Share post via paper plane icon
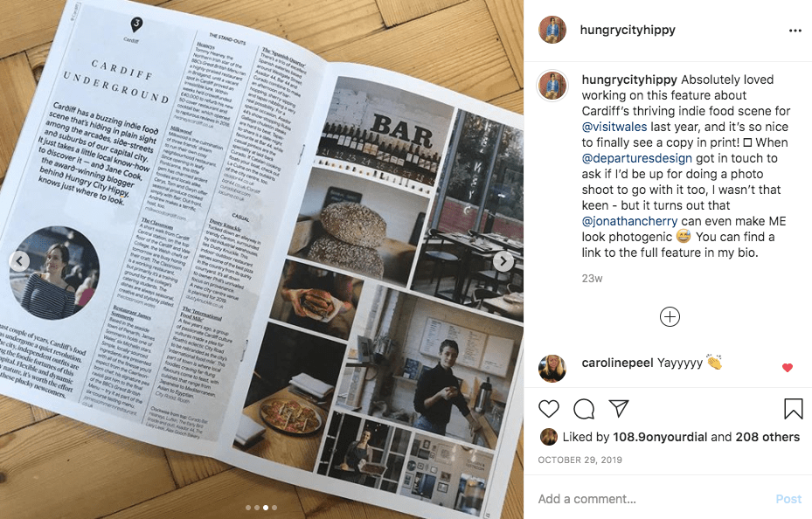This screenshot has height=519, width=812. (x=619, y=408)
